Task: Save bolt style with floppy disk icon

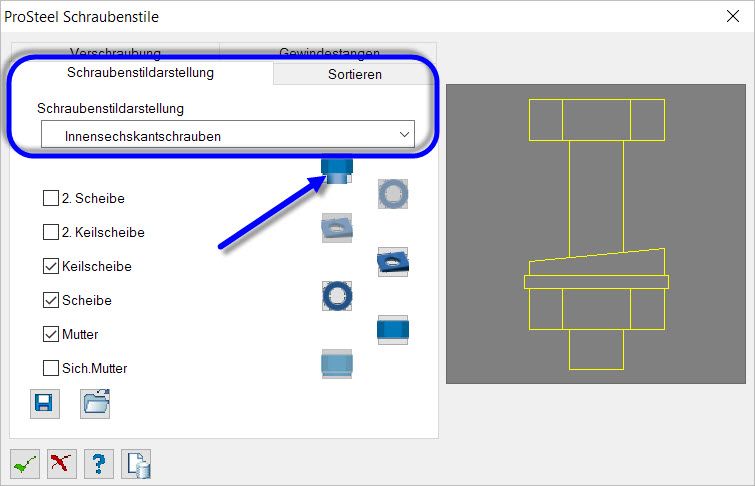Action: pos(45,404)
